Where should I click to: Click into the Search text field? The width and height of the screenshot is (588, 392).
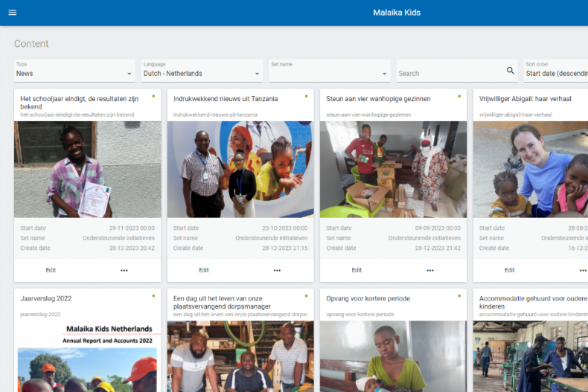click(x=450, y=74)
